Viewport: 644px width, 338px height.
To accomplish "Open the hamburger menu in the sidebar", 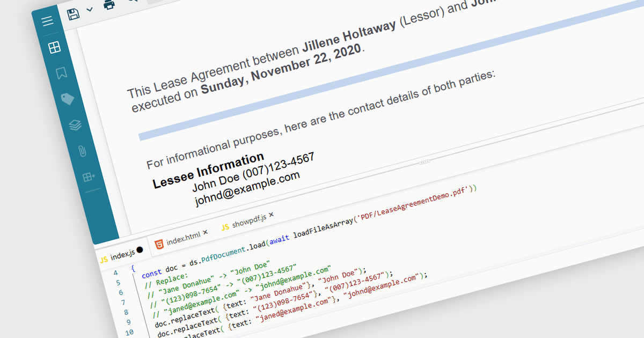I will pyautogui.click(x=48, y=21).
